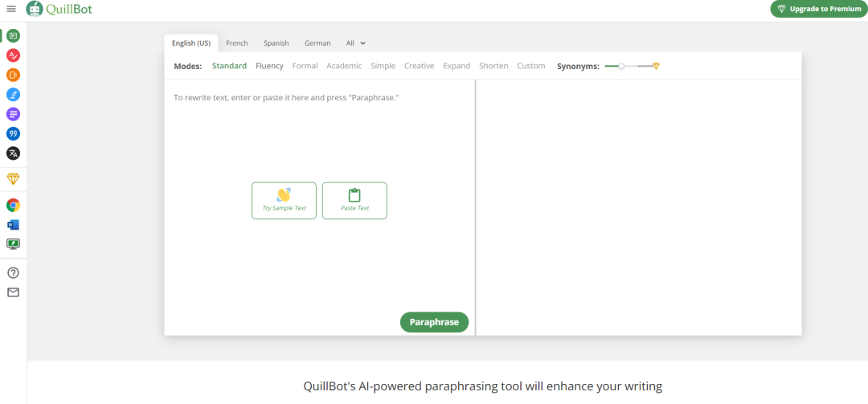Click the "Synonyms:" label
This screenshot has height=404, width=868.
pyautogui.click(x=578, y=66)
